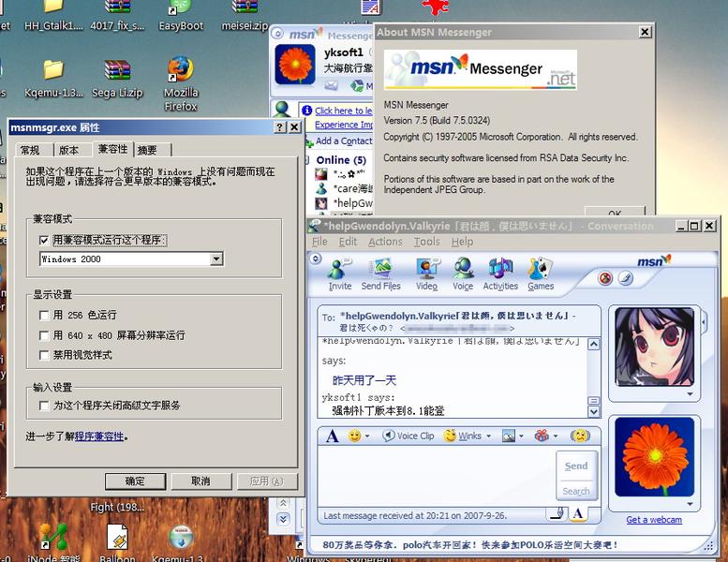Open File menu in conversation window
The width and height of the screenshot is (728, 562).
click(x=319, y=242)
